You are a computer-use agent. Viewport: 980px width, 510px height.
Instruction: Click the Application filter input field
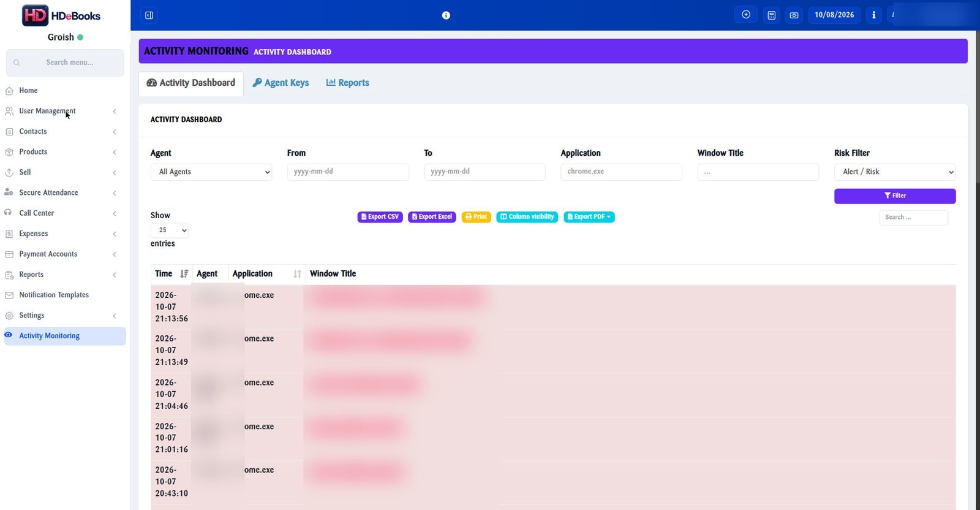[621, 172]
